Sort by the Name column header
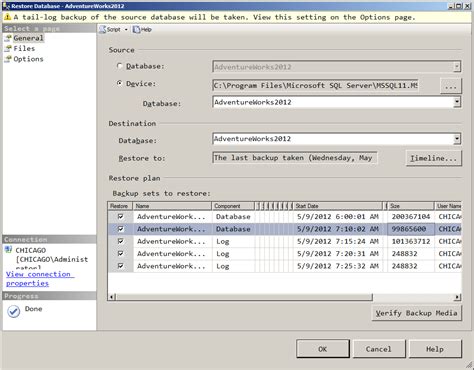This screenshot has height=370, width=474. [172, 206]
